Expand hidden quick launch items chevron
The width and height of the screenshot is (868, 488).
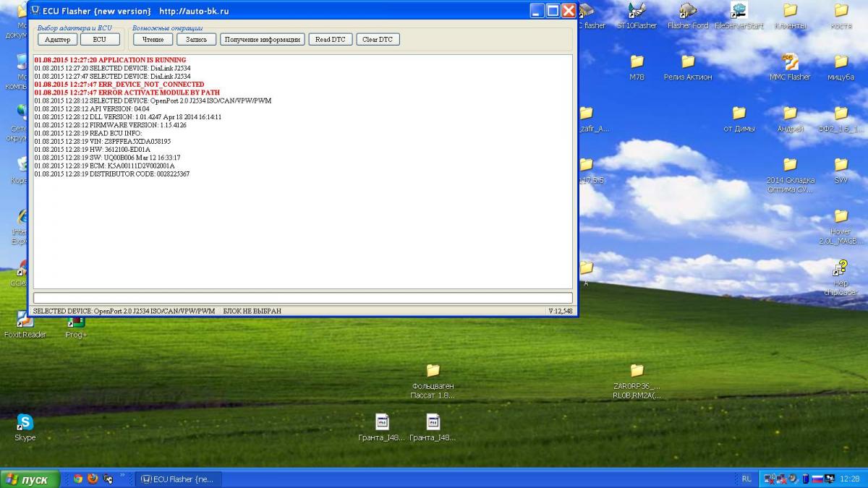coord(123,476)
